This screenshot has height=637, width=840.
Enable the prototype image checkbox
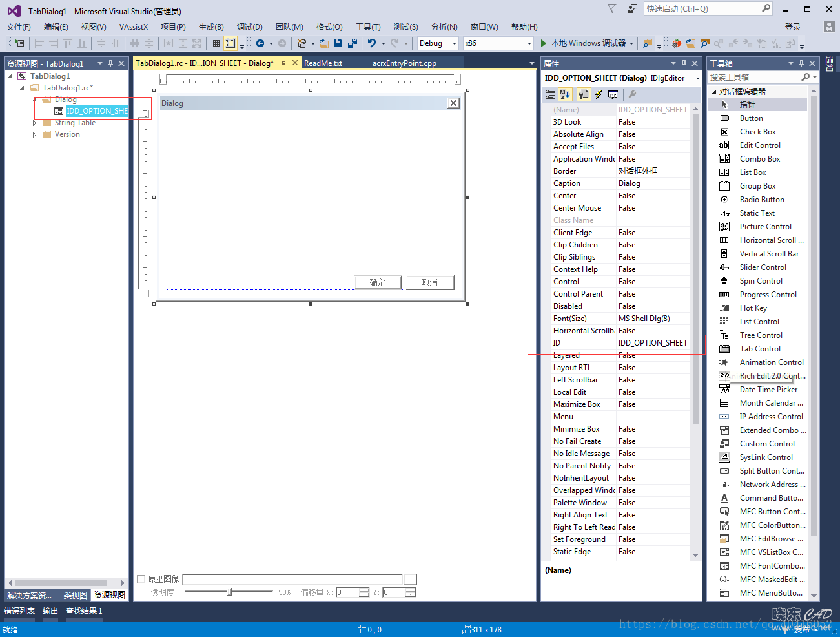141,579
